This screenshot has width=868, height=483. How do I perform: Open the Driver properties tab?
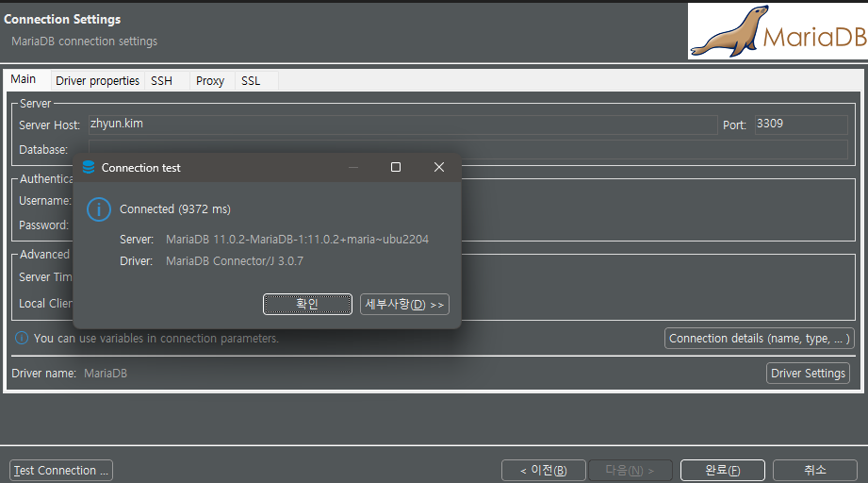tap(97, 81)
